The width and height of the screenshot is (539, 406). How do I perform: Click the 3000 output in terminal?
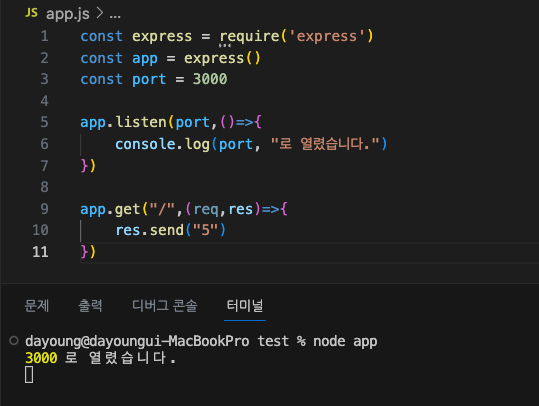tap(41, 358)
